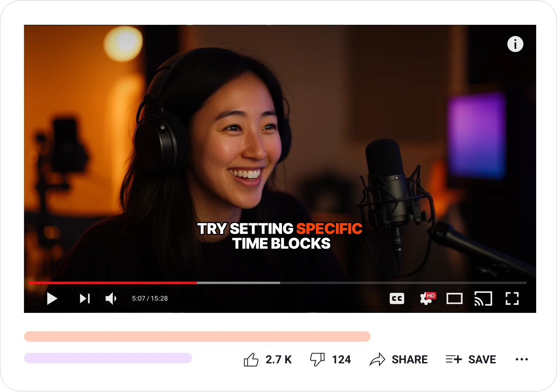Click the save-to-playlist icon
This screenshot has height=392, width=557.
(x=453, y=360)
